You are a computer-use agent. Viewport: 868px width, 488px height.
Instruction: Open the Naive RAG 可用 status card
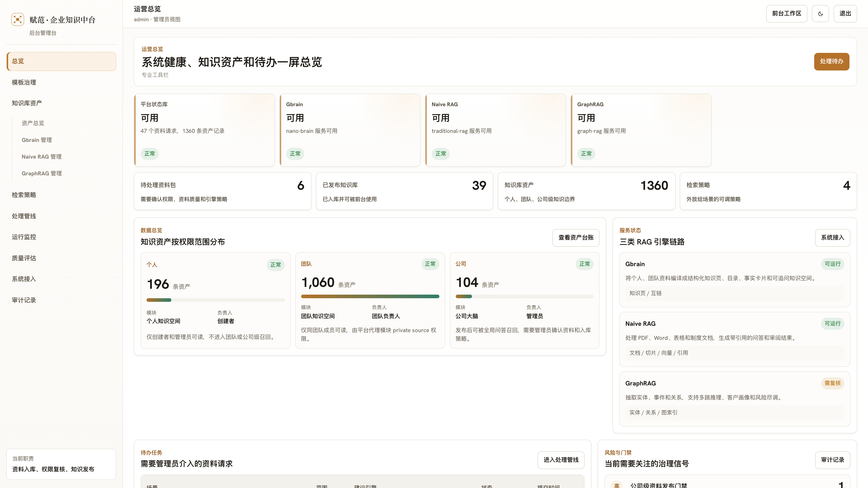pos(496,130)
